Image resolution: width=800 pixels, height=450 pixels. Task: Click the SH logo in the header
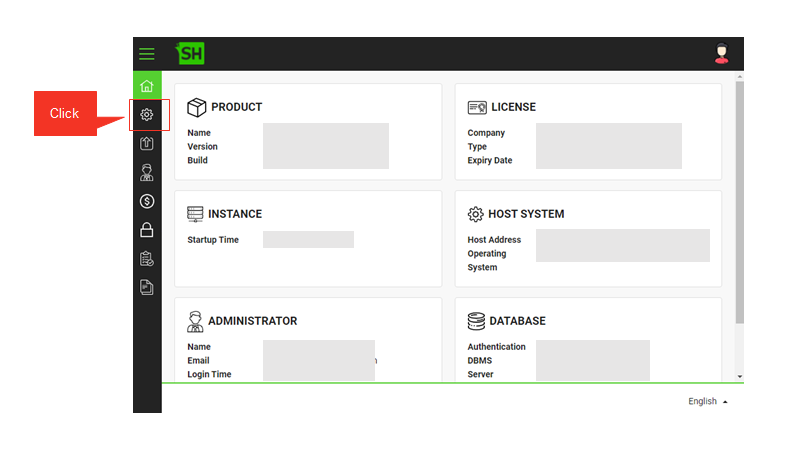tap(190, 53)
